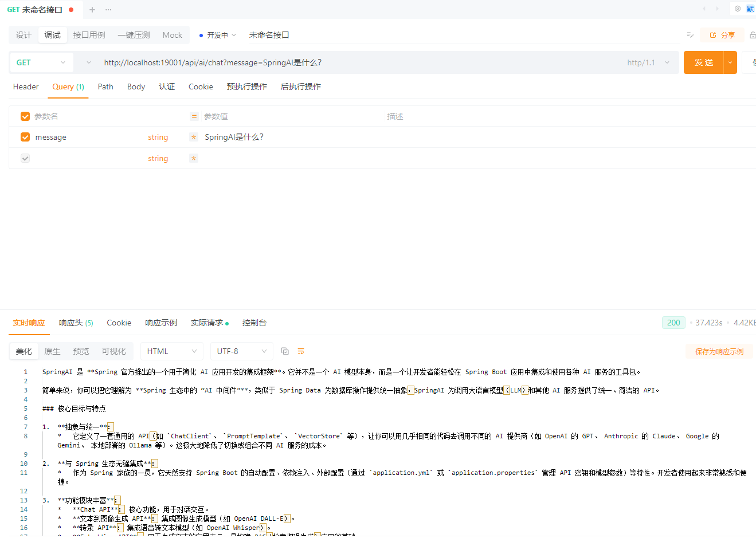Toggle the empty parameter row checkbox

25,158
